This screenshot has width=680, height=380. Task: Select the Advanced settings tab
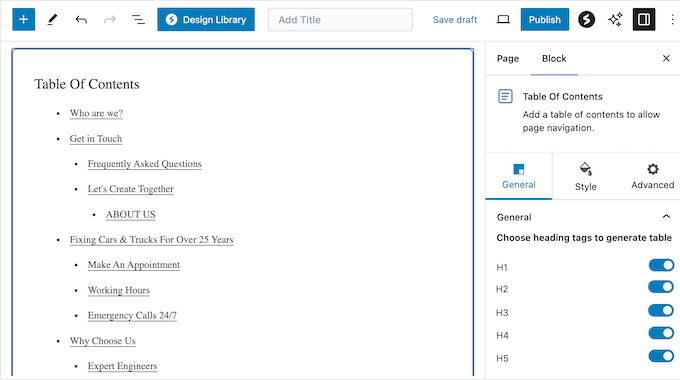652,176
